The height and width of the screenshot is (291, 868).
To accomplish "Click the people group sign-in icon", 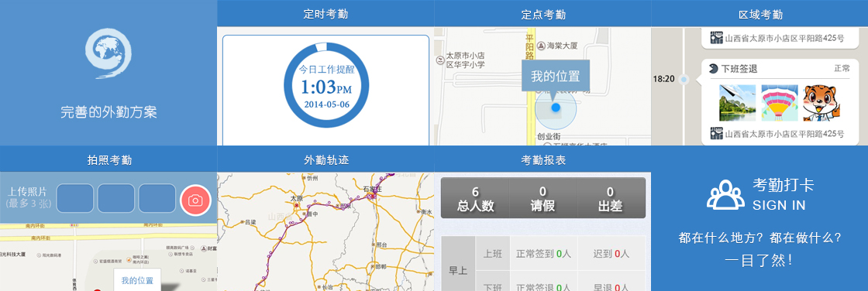I will click(725, 195).
